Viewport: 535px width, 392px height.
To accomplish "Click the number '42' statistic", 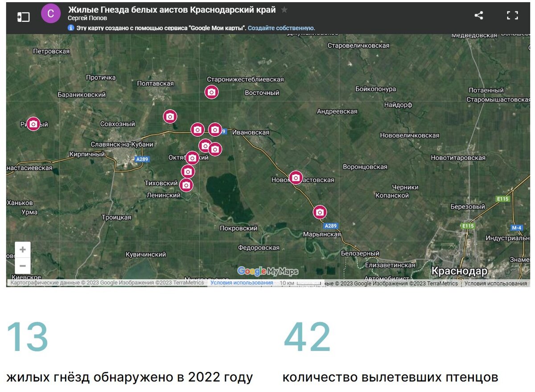I will click(x=307, y=337).
